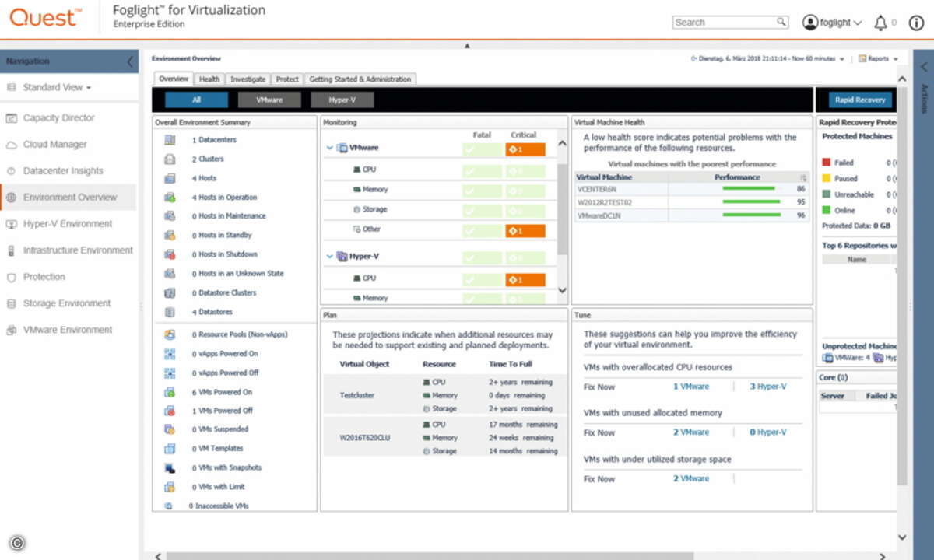
Task: Collapse the Hyper-V monitoring group
Action: pos(330,256)
